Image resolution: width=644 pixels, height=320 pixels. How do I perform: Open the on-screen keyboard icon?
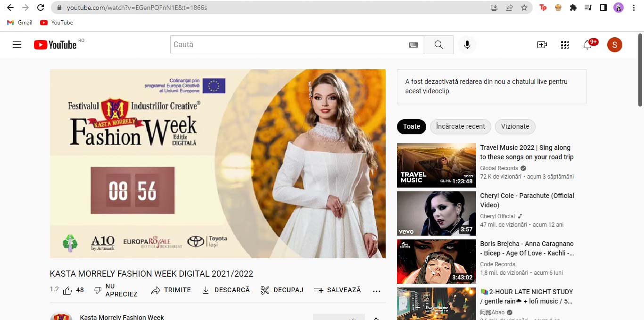click(413, 45)
